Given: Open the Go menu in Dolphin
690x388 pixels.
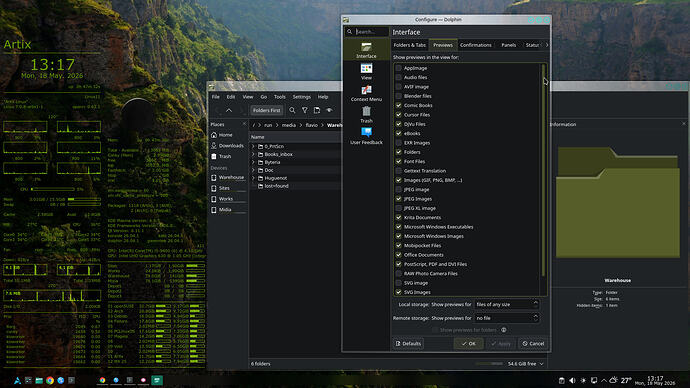Looking at the screenshot, I should 264,97.
